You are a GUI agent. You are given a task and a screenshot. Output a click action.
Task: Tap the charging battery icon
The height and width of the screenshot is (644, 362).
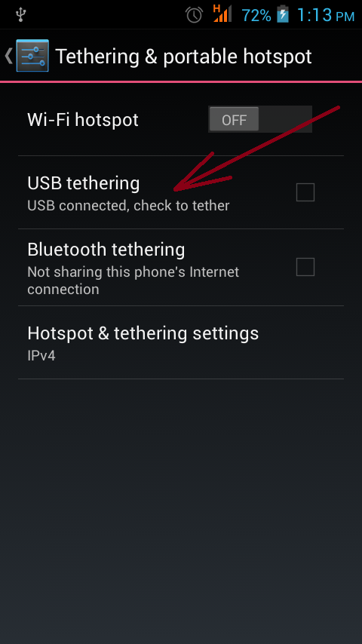pos(283,14)
